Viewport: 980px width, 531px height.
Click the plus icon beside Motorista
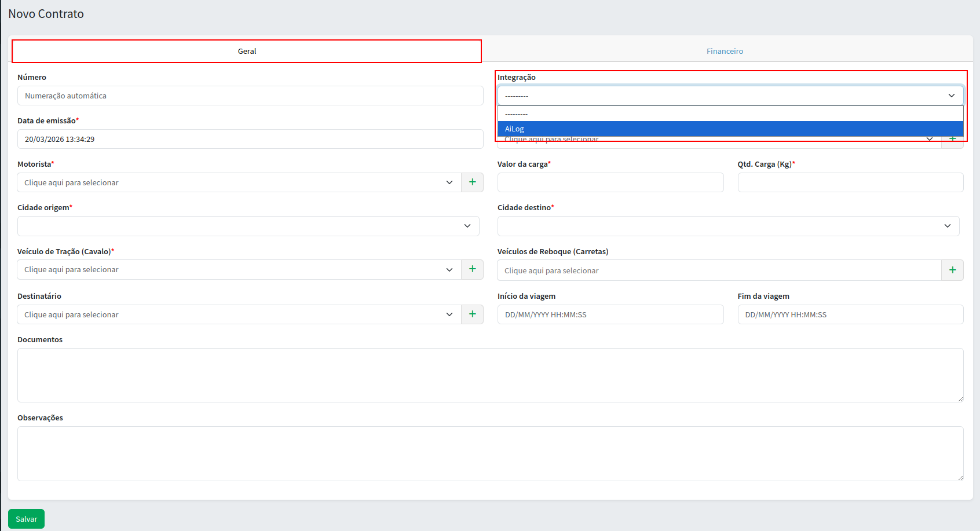coord(472,182)
